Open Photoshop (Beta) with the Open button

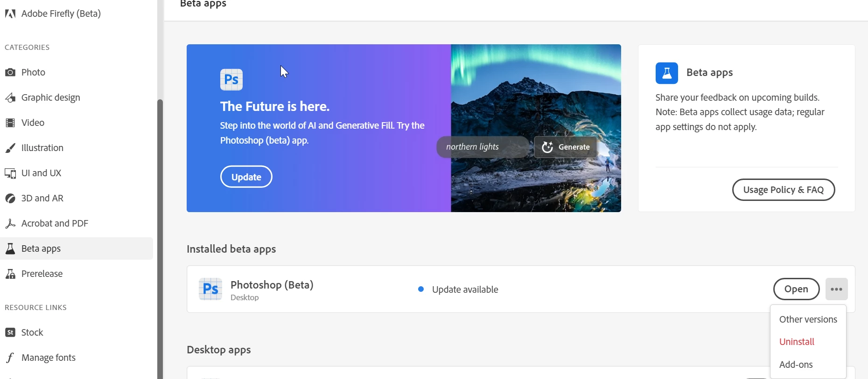click(796, 289)
